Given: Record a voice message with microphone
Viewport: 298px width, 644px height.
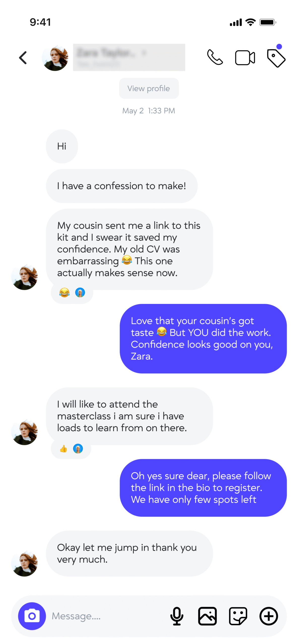Looking at the screenshot, I should click(x=177, y=616).
